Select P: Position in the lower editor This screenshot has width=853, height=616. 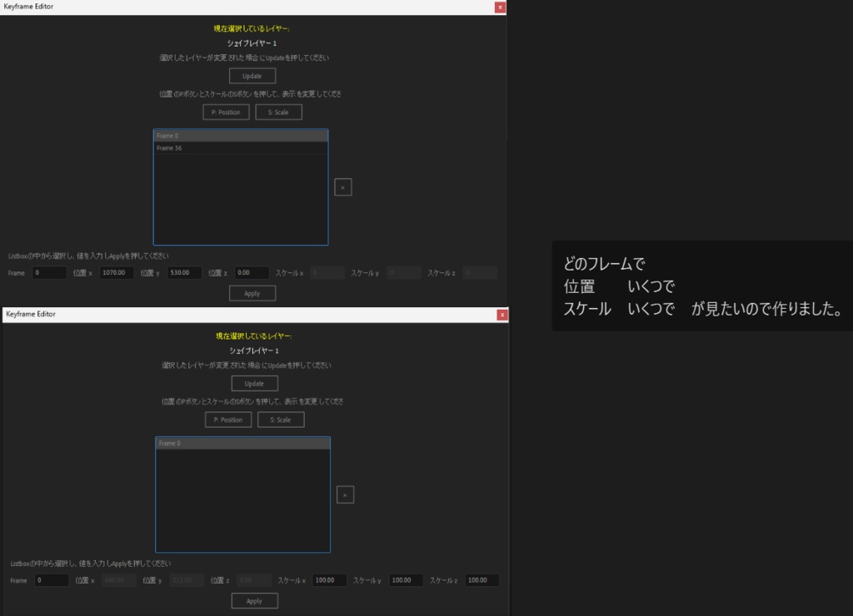tap(228, 420)
